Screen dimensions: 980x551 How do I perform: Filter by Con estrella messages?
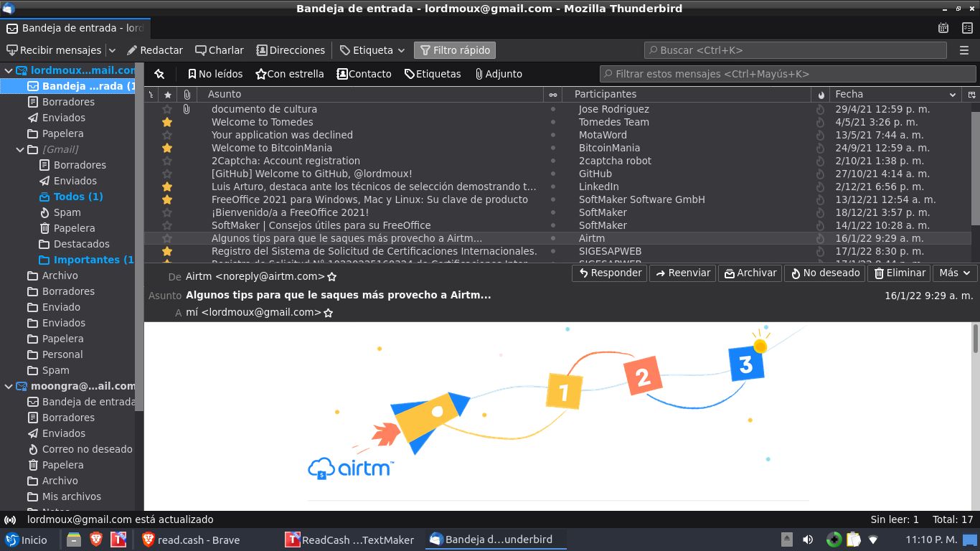[x=290, y=74]
